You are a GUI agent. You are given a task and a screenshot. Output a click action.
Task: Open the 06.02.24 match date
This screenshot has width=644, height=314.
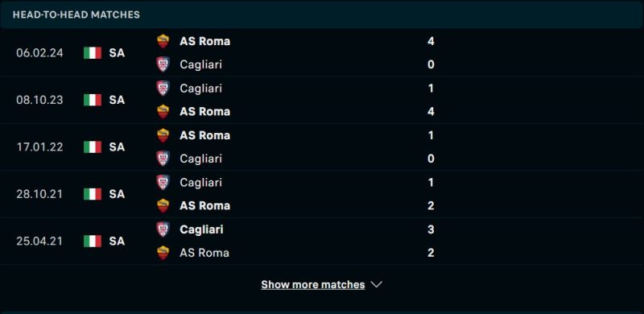[39, 53]
